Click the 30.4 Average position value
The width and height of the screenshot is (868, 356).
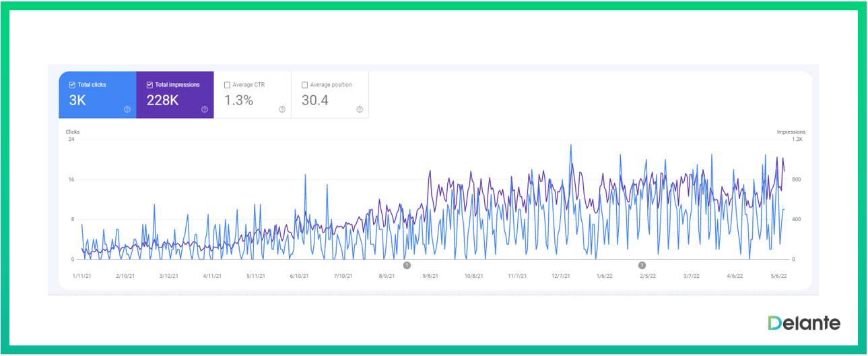pos(315,101)
